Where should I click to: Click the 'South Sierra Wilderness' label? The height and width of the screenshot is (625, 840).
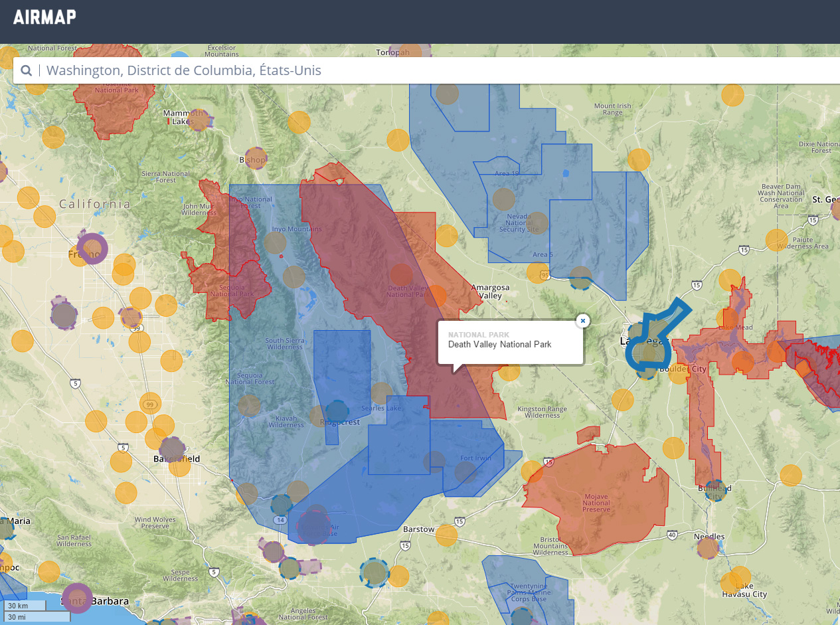click(284, 343)
